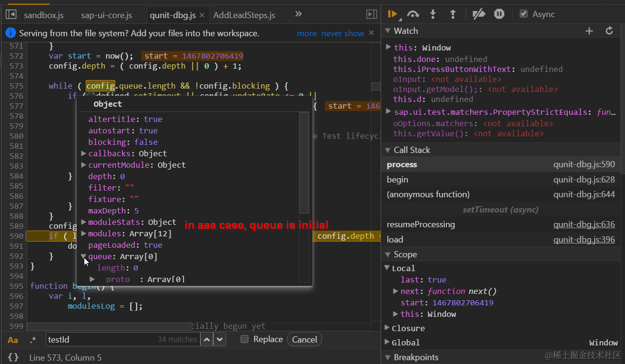Click the 'never show' link

pyautogui.click(x=343, y=33)
